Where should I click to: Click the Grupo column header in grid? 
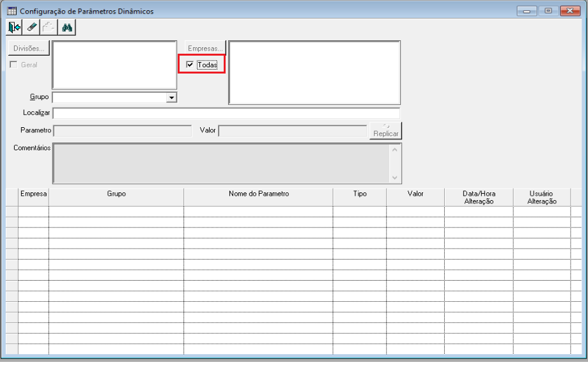pos(116,198)
